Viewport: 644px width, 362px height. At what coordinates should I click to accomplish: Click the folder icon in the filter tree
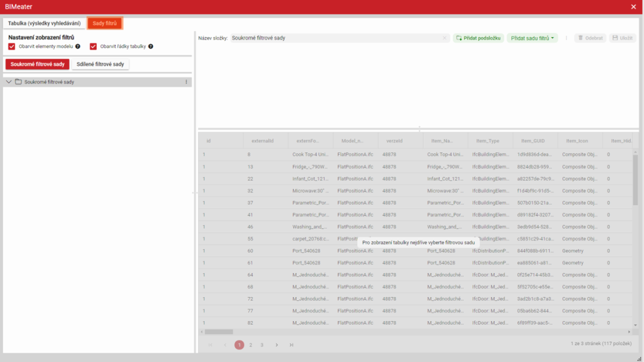pyautogui.click(x=18, y=82)
